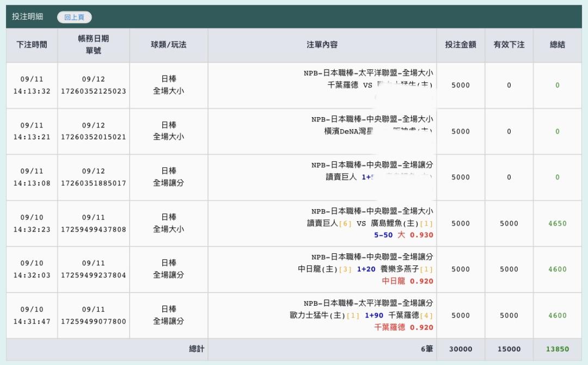Select the 下注時間 column header
The width and height of the screenshot is (588, 365).
(x=32, y=45)
